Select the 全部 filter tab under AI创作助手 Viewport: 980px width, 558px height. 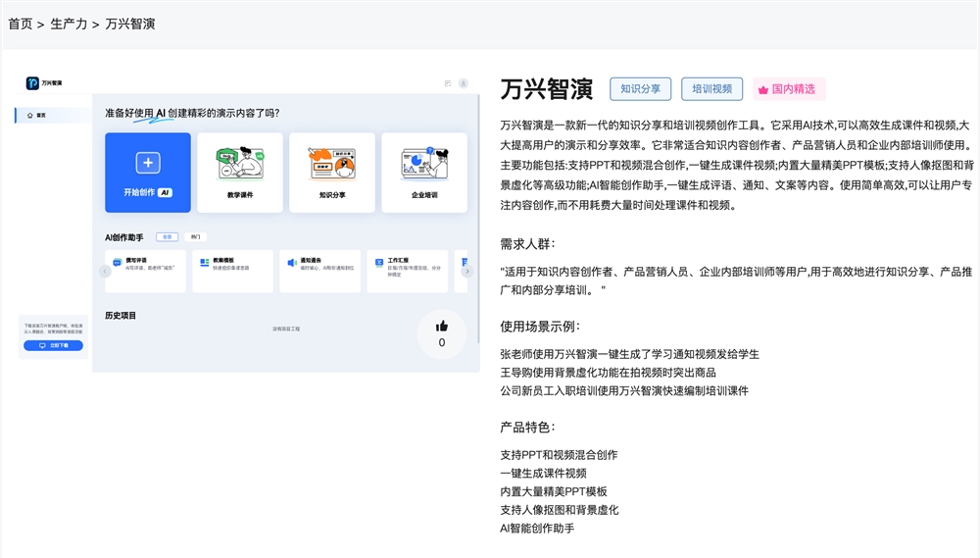[x=167, y=237]
